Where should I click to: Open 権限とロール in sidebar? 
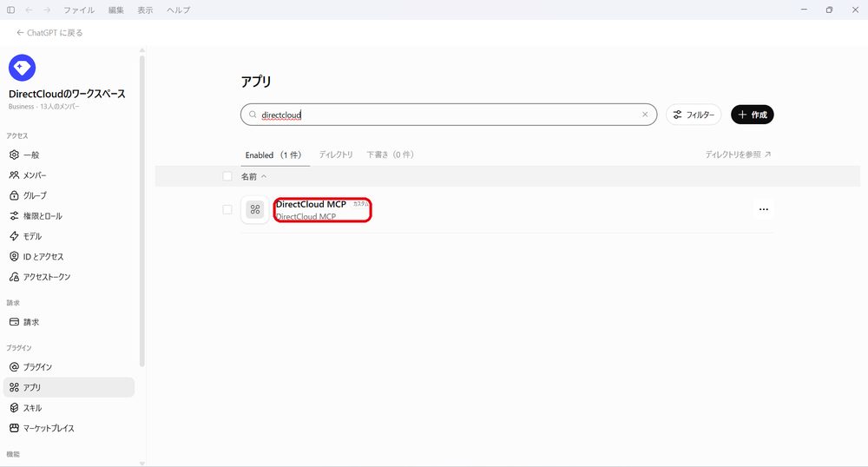click(x=69, y=216)
